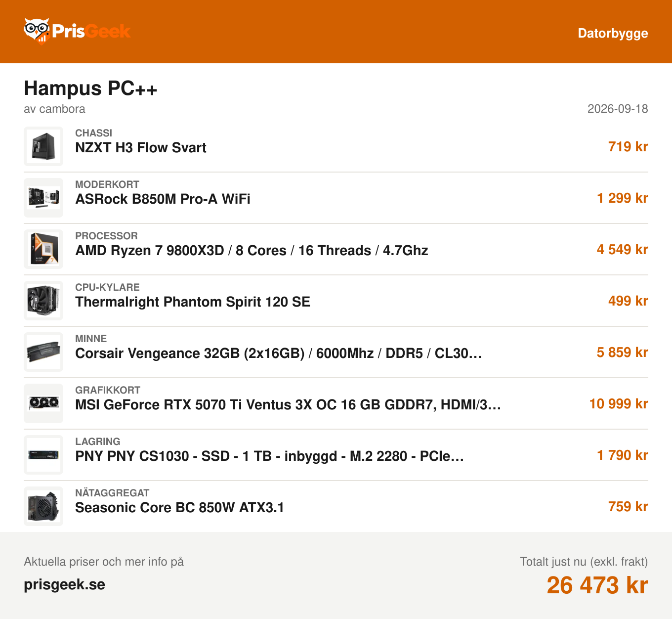Click the 719 kr chassis price
This screenshot has width=672, height=619.
click(628, 147)
